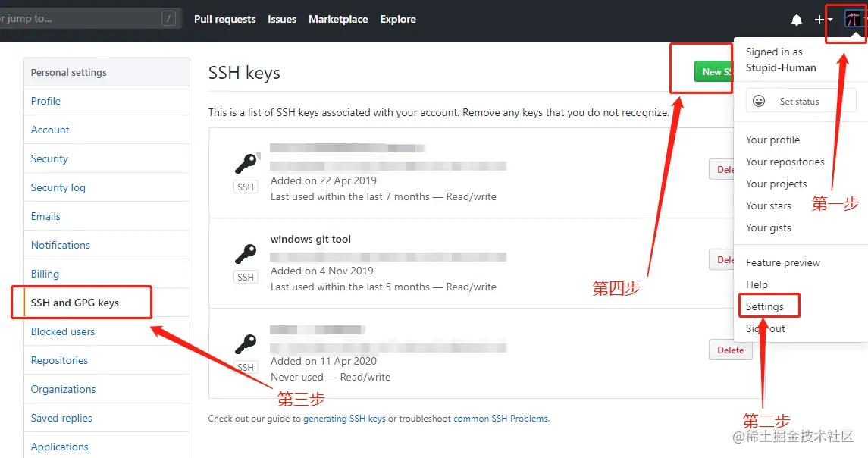
Task: Go to Marketplace in the header
Action: click(338, 20)
